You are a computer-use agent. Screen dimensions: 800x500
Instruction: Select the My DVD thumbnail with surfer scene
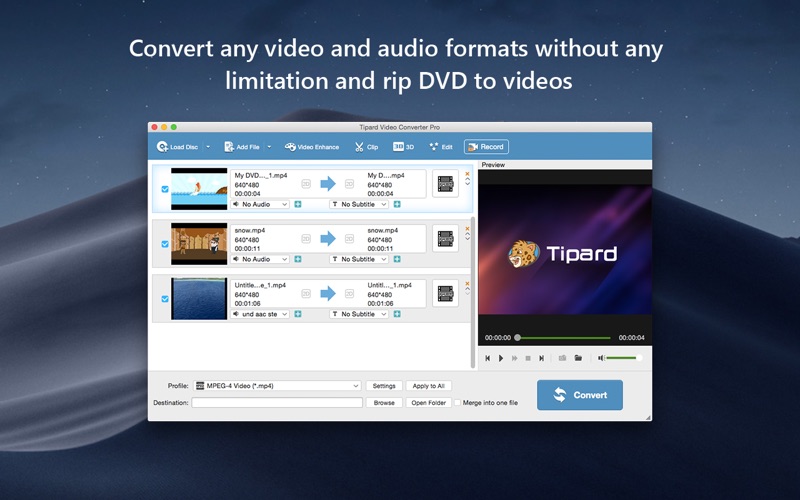click(x=199, y=189)
